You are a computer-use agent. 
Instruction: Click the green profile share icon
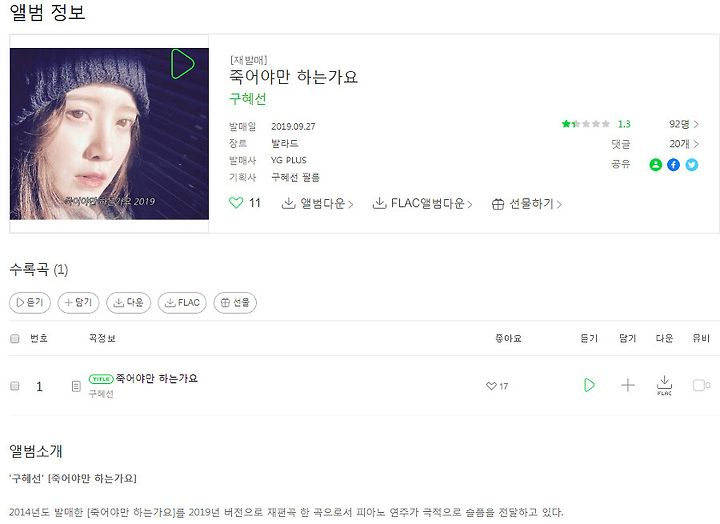[x=655, y=164]
